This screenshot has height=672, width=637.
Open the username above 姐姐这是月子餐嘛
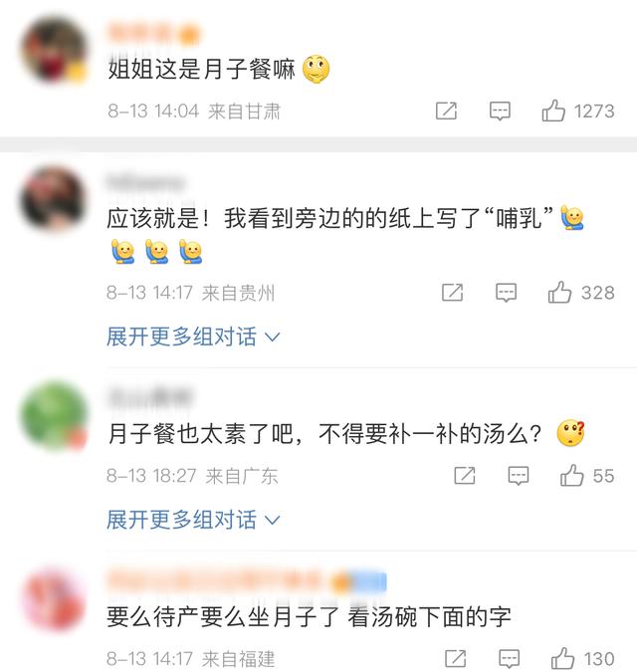click(153, 33)
